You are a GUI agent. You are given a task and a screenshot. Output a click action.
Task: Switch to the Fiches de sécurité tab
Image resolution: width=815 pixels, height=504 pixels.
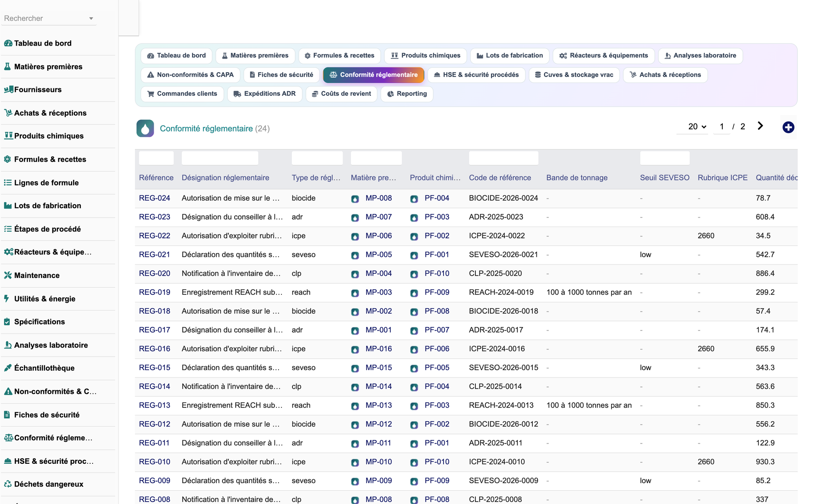(x=281, y=75)
